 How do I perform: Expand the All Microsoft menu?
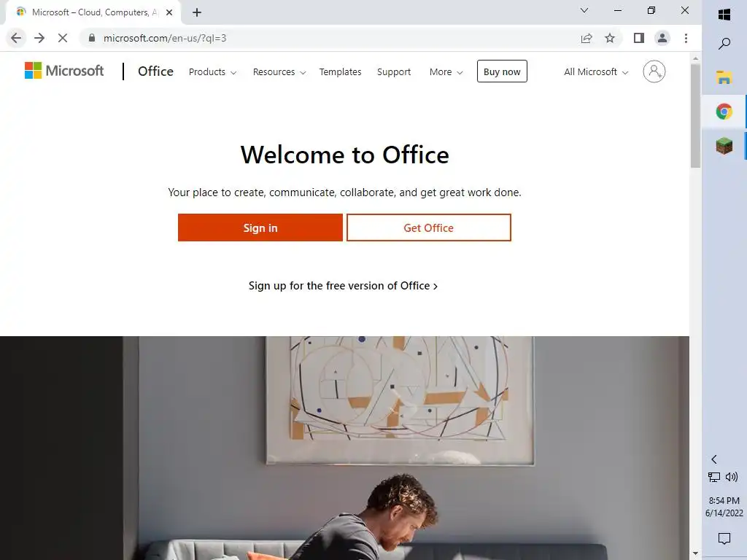coord(596,72)
